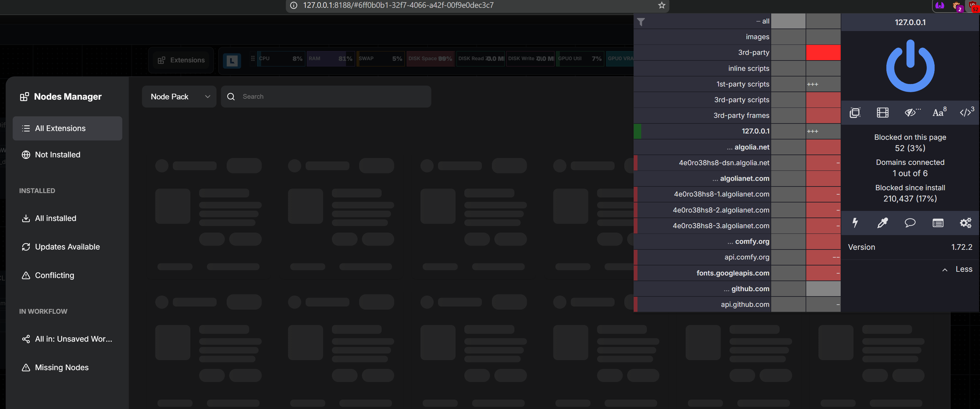Image resolution: width=980 pixels, height=409 pixels.
Task: Click the purple browser extension icon
Action: click(940, 6)
